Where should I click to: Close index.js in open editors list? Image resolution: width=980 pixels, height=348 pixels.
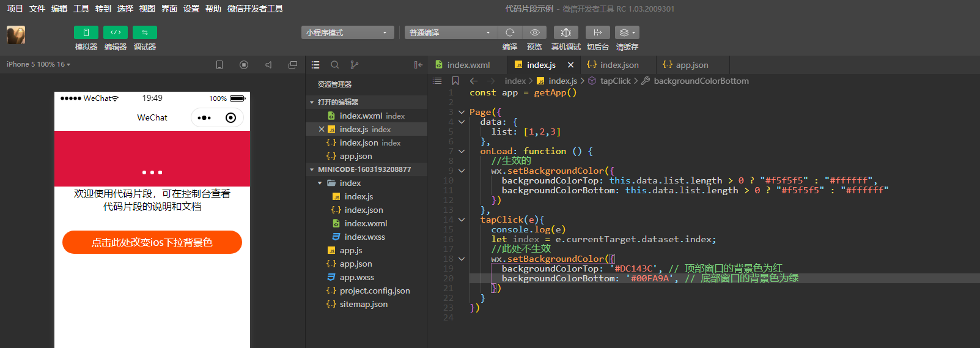click(x=322, y=129)
